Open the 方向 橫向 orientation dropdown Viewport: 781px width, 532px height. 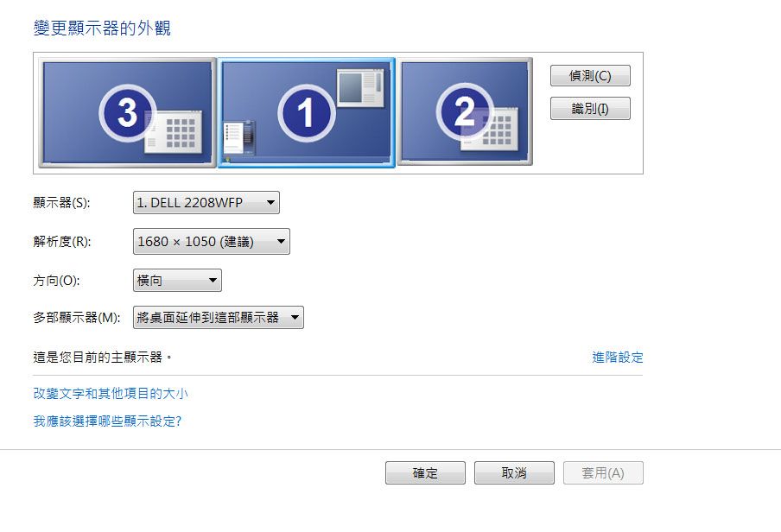point(177,281)
